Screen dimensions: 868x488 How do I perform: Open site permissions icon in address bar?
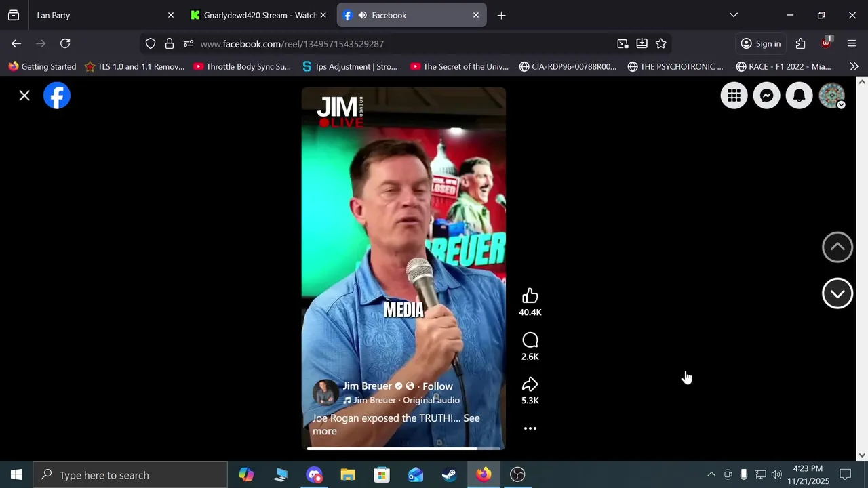tap(189, 43)
